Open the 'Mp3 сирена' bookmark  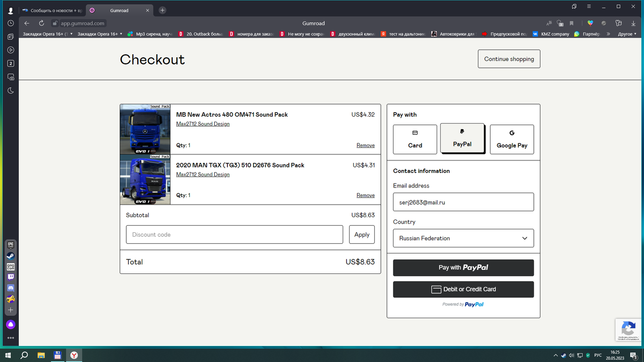[x=150, y=34]
